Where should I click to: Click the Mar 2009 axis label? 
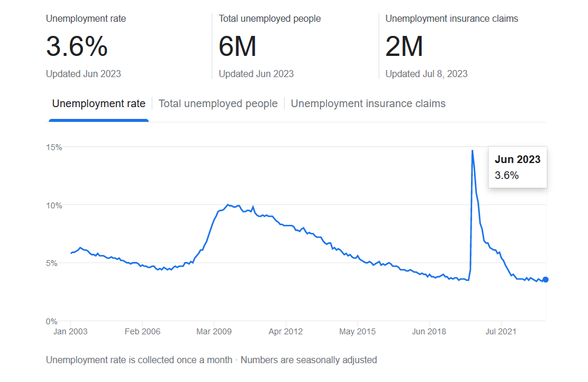click(214, 331)
